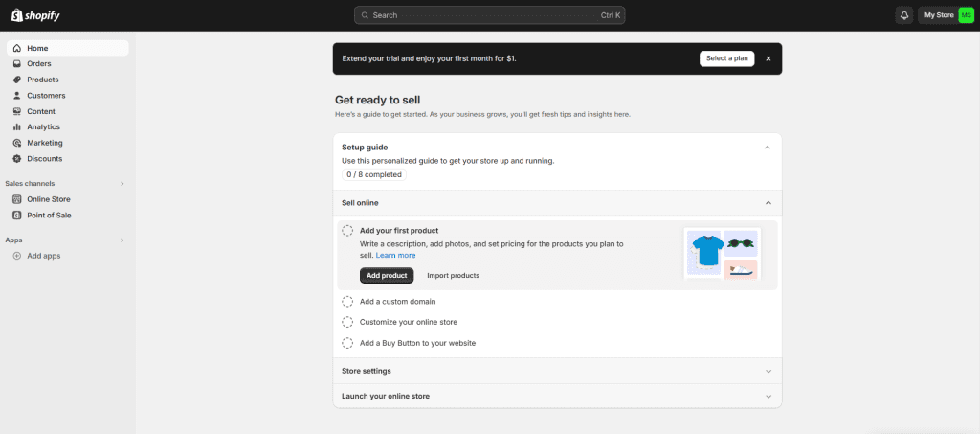
Task: Click the green MS avatar
Action: click(967, 15)
